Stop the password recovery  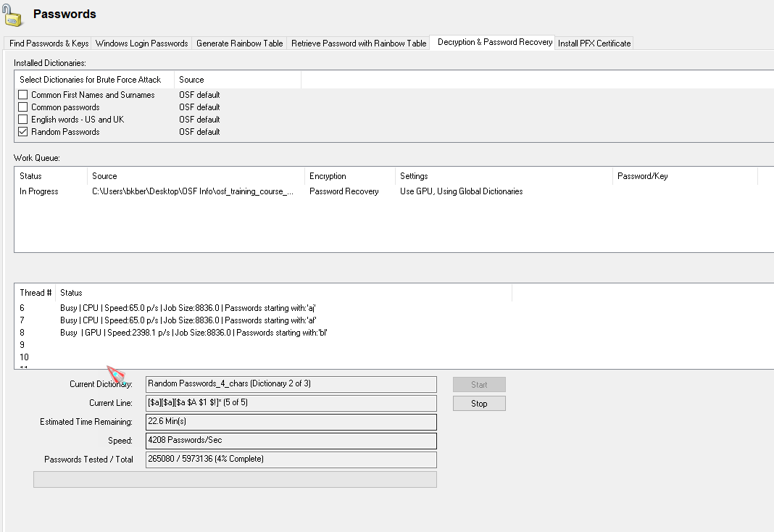click(x=479, y=403)
